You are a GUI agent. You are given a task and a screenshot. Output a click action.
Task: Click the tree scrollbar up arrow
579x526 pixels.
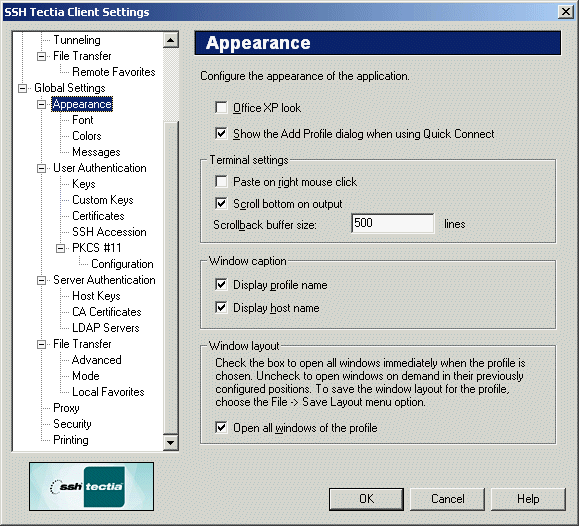tap(171, 40)
